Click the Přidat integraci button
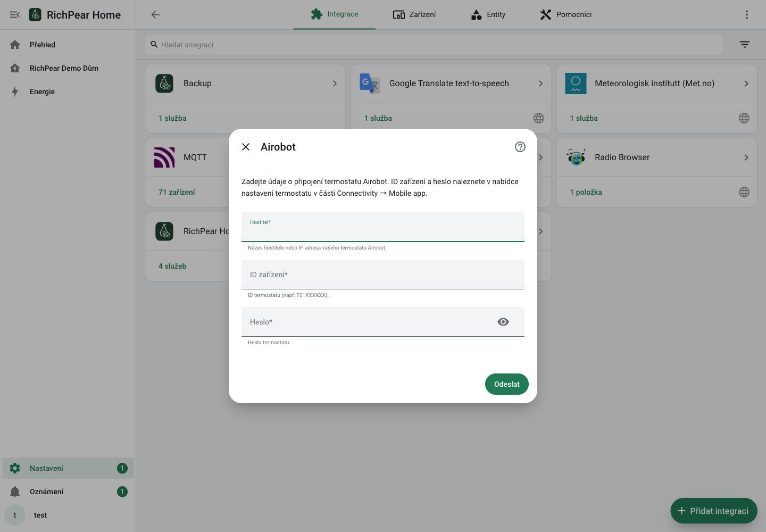Viewport: 766px width, 532px height. (x=714, y=511)
